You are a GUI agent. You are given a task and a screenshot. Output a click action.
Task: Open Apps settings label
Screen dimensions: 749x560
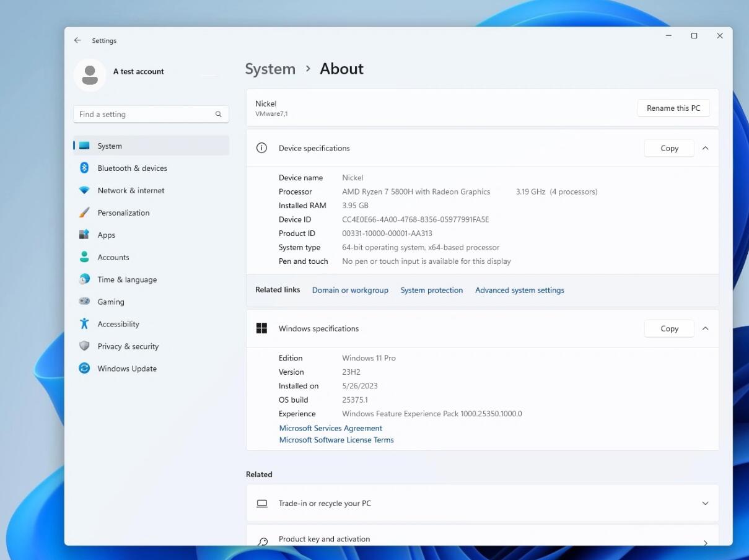point(107,235)
